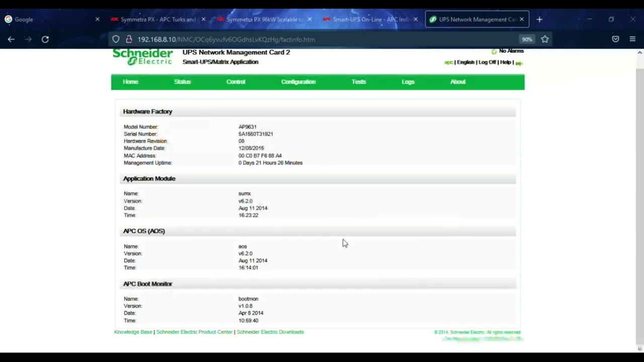Bookmark this page with star icon
The height and width of the screenshot is (362, 644).
[x=545, y=39]
